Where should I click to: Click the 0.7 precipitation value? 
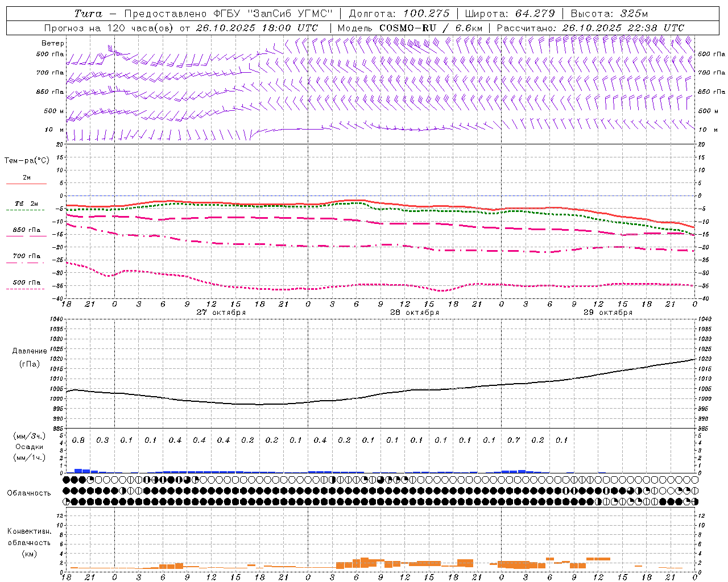pyautogui.click(x=514, y=440)
